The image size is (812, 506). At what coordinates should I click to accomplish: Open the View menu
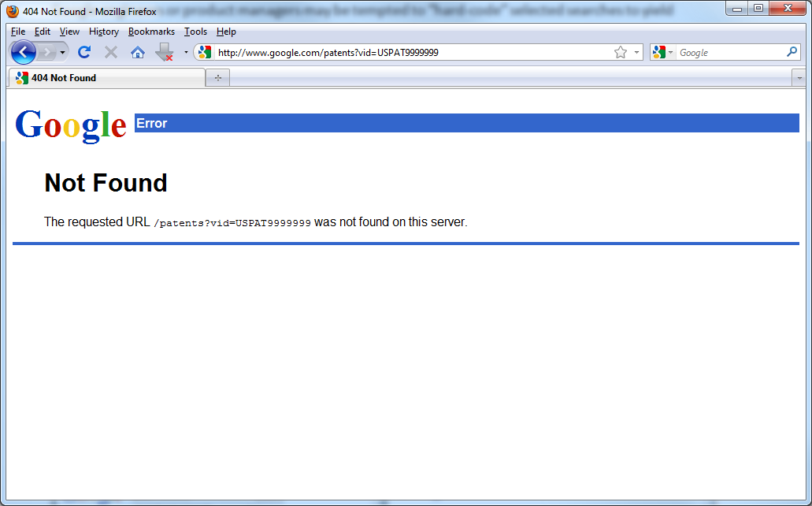[69, 32]
